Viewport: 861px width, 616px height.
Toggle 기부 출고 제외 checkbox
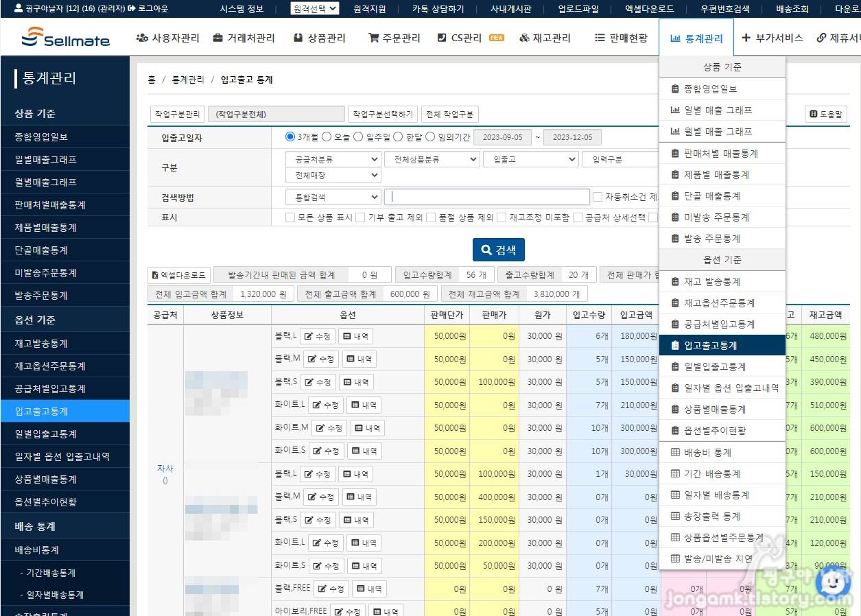click(361, 217)
